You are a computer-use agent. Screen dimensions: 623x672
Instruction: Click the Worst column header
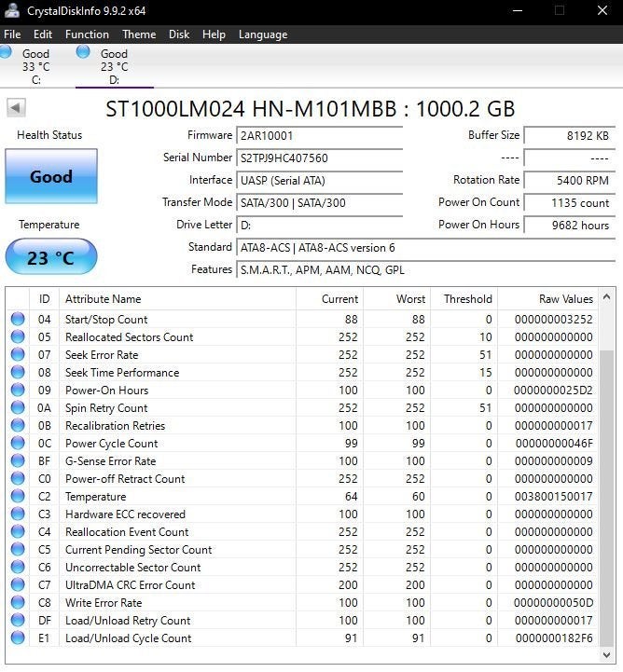[396, 298]
